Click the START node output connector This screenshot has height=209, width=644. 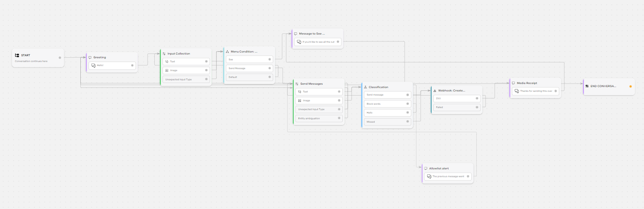point(60,58)
